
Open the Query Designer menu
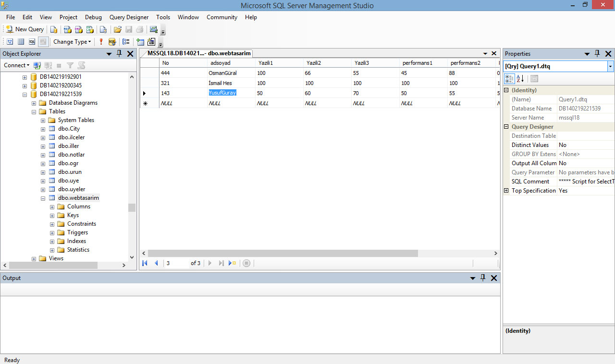(129, 17)
